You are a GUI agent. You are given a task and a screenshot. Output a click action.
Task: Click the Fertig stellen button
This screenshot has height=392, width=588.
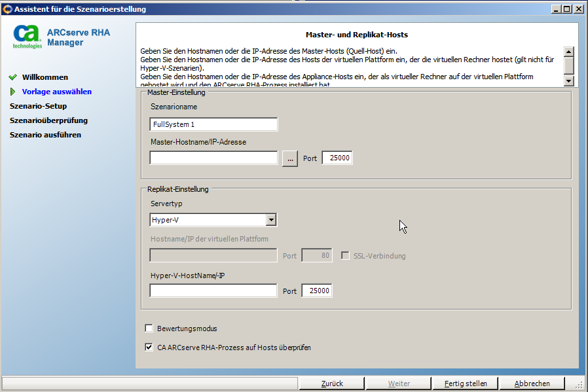(466, 383)
